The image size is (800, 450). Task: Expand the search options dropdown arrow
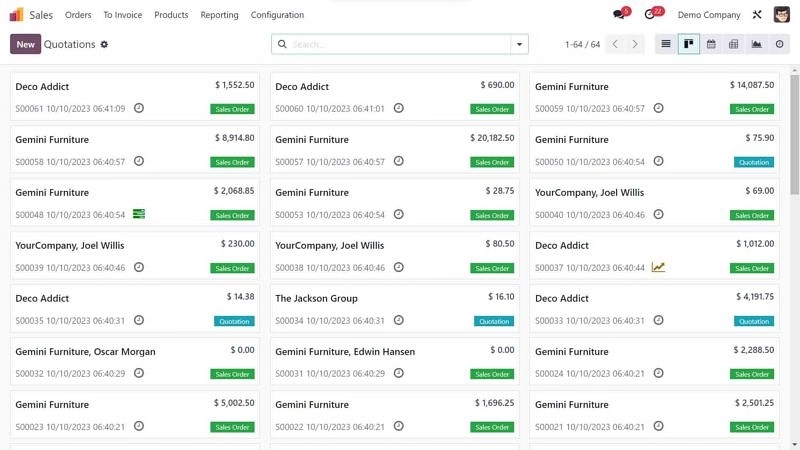tap(518, 45)
